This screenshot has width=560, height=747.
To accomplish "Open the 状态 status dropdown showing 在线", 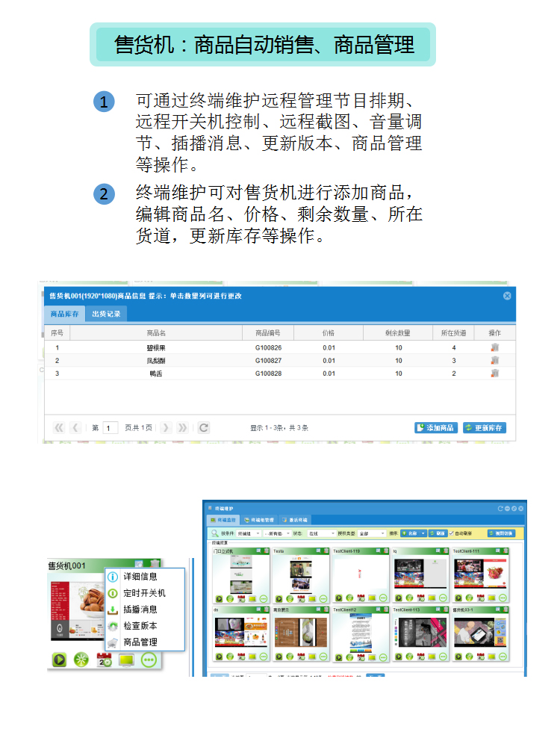I will 323,533.
